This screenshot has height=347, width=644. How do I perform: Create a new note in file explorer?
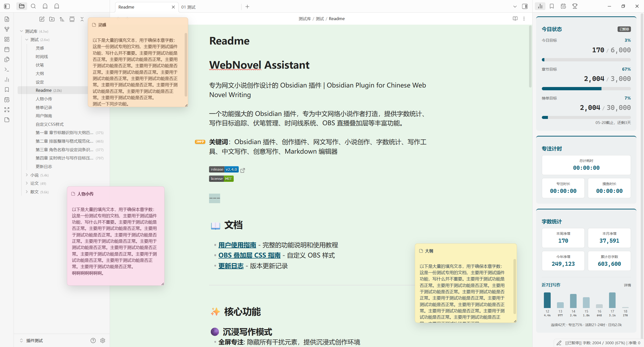pos(42,19)
